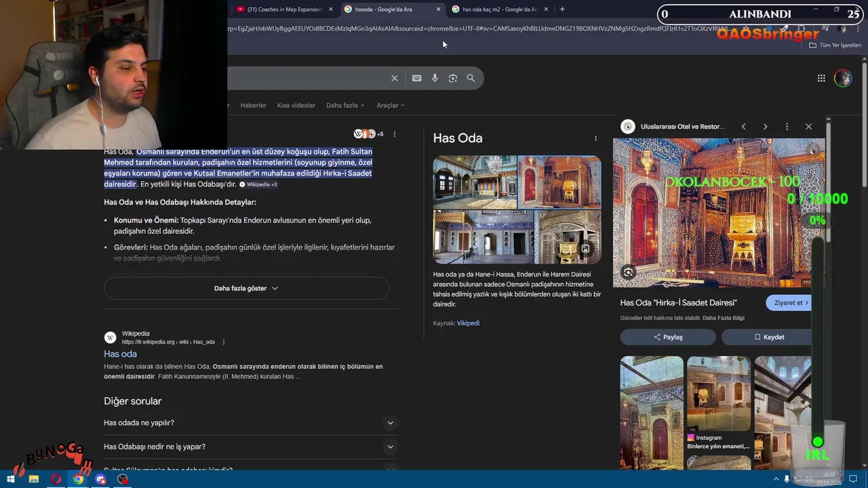Clear the search box with the X icon
The height and width of the screenshot is (488, 868).
395,78
